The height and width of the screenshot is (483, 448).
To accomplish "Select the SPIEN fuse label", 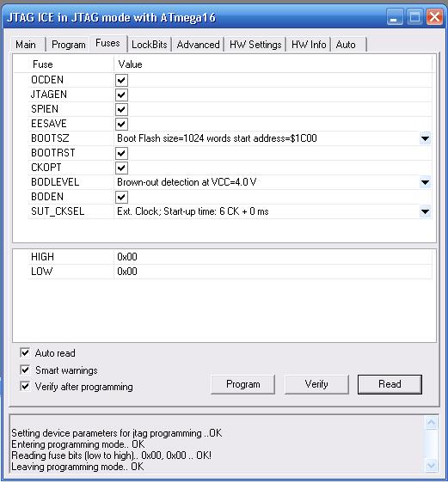I will 45,109.
